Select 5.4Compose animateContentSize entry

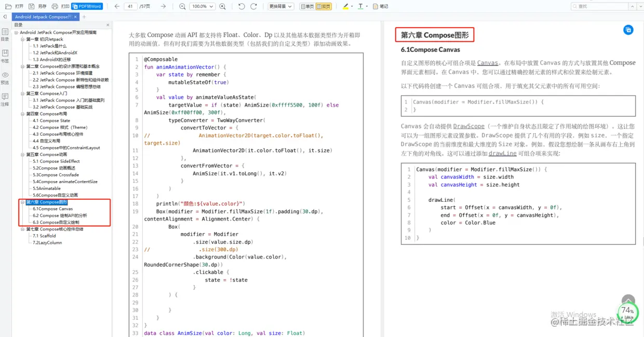(65, 182)
